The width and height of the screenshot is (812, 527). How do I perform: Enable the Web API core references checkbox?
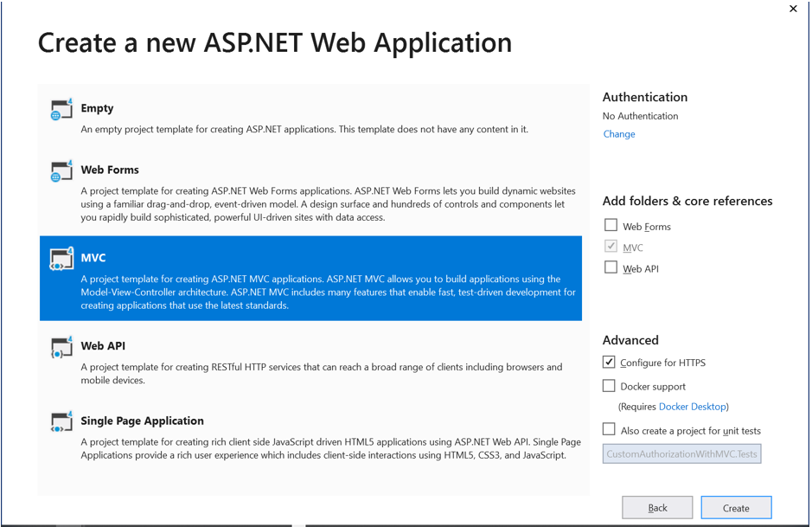click(611, 267)
